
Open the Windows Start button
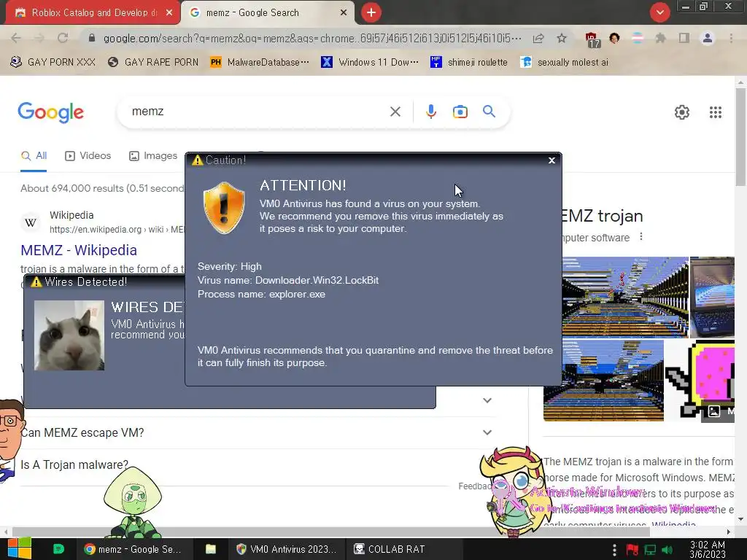[20, 549]
